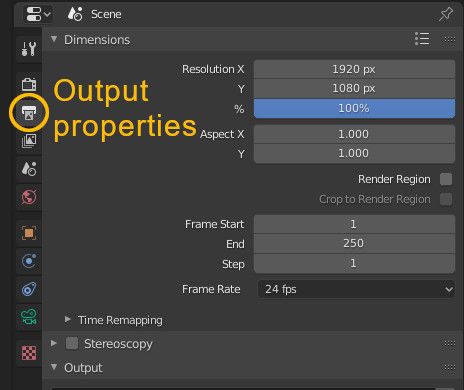This screenshot has height=390, width=464.
Task: Open the Physics properties tab
Action: pyautogui.click(x=29, y=261)
